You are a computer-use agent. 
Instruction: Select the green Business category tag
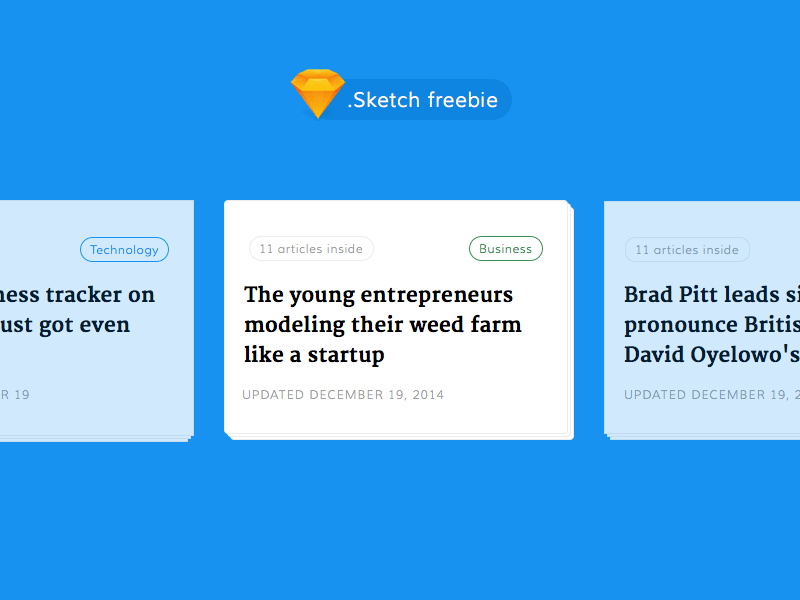tap(506, 248)
